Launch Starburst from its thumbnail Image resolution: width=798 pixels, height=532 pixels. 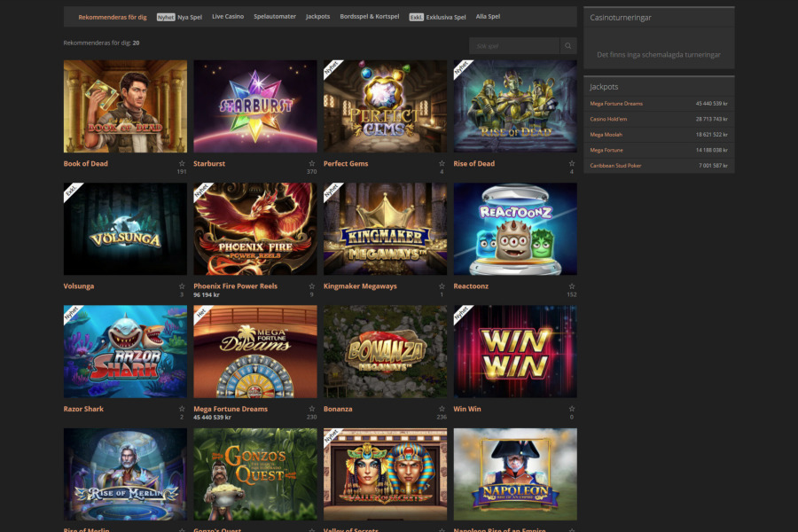[x=255, y=106]
